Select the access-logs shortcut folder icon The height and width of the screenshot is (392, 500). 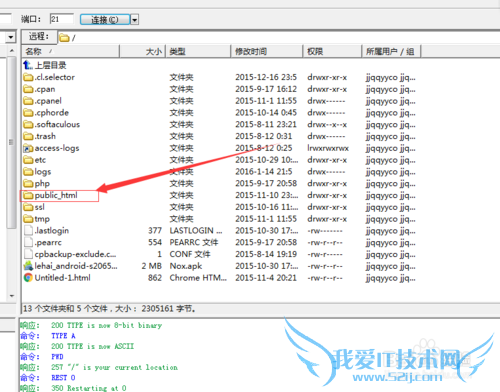point(28,148)
